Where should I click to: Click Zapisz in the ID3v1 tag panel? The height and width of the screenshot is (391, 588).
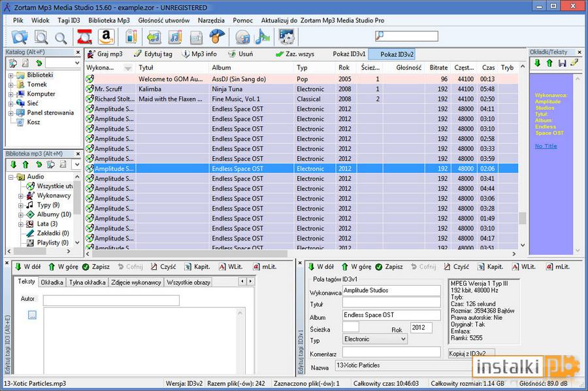[389, 267]
